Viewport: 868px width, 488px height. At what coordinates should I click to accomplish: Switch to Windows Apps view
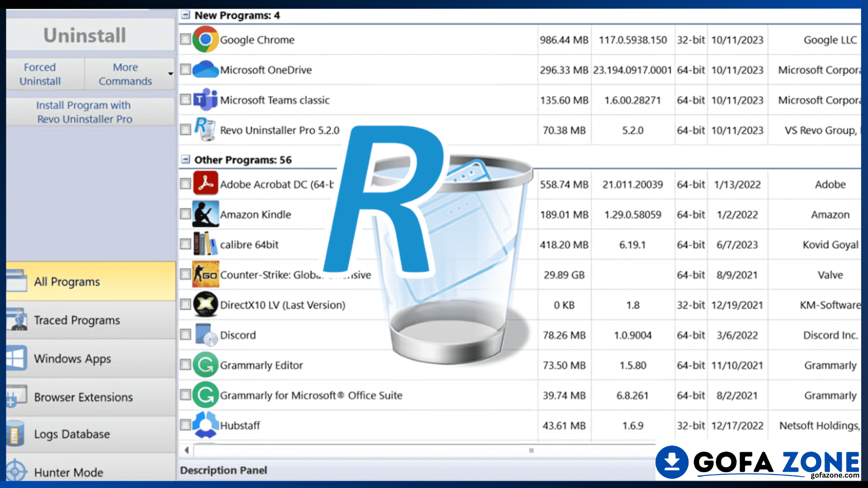point(91,358)
